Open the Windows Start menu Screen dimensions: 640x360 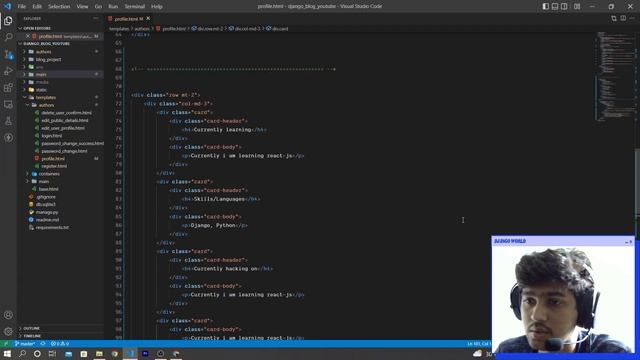[x=7, y=353]
